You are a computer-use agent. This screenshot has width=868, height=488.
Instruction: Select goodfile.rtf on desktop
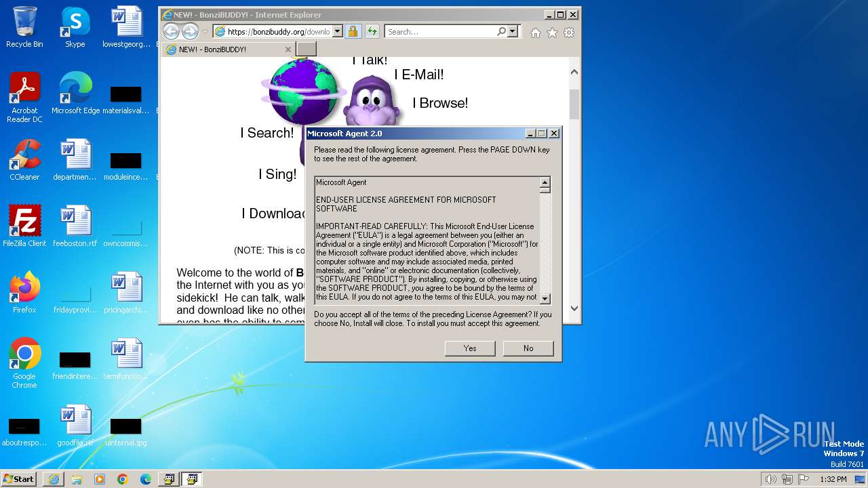[x=75, y=425]
